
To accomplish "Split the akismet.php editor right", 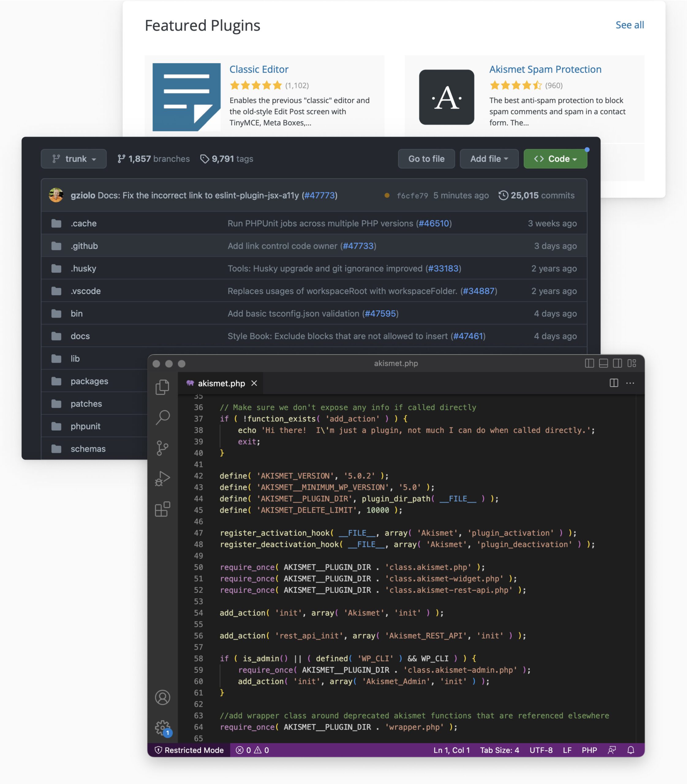I will point(614,383).
